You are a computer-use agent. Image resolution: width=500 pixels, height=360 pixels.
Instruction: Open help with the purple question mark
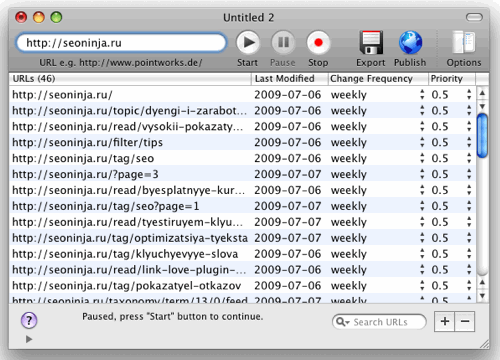[x=29, y=321]
